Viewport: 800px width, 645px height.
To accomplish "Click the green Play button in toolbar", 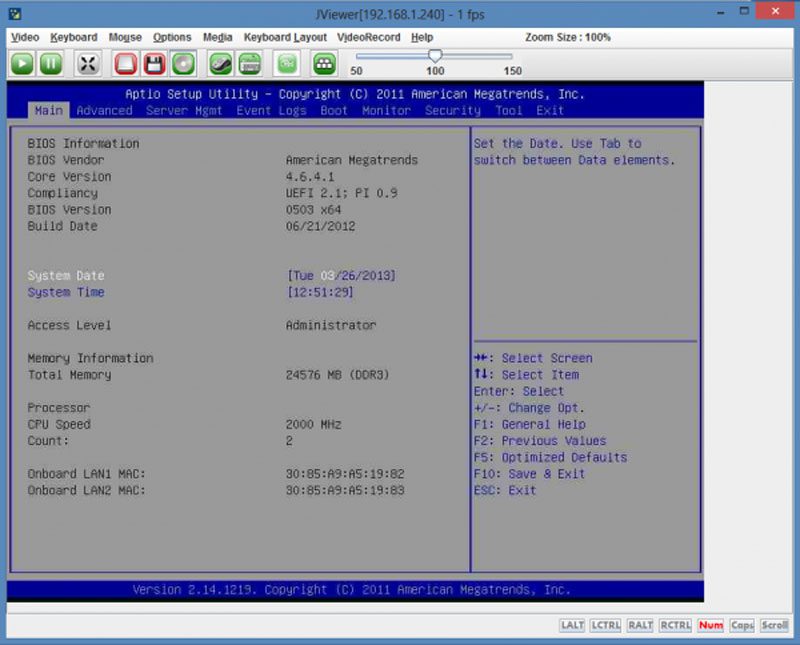I will click(x=22, y=63).
